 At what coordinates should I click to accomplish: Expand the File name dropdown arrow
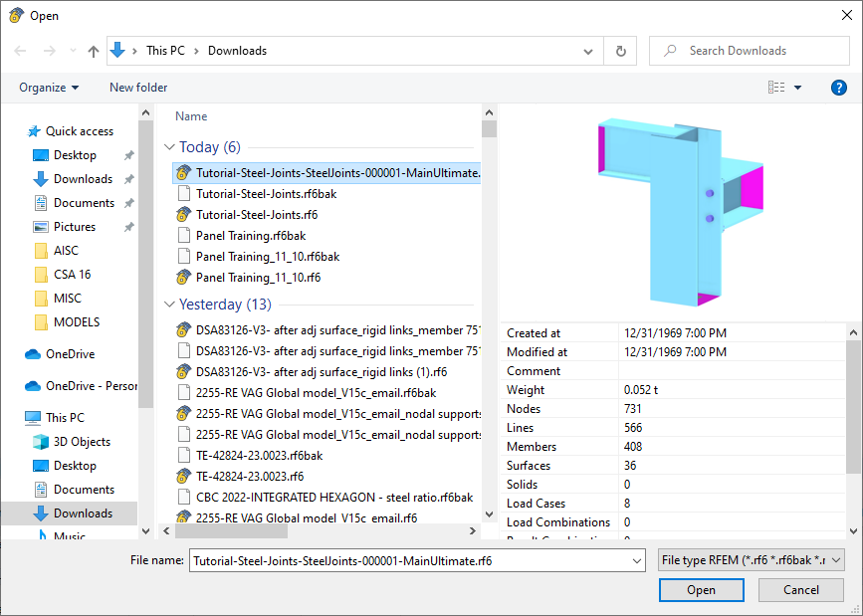pyautogui.click(x=637, y=561)
